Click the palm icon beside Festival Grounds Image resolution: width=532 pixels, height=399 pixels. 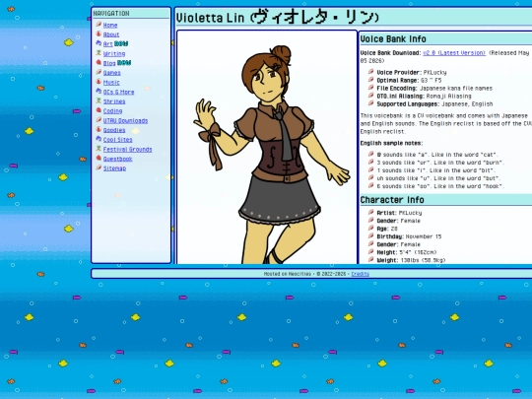pos(99,148)
